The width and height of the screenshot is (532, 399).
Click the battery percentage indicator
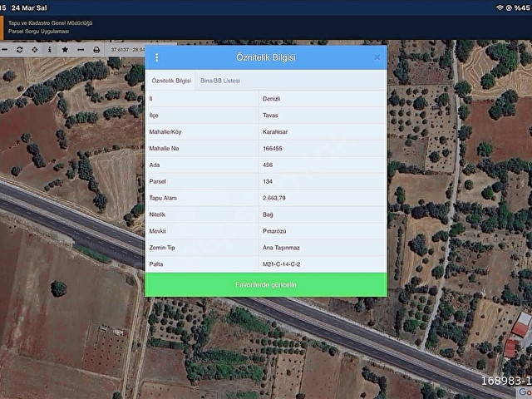coord(522,7)
